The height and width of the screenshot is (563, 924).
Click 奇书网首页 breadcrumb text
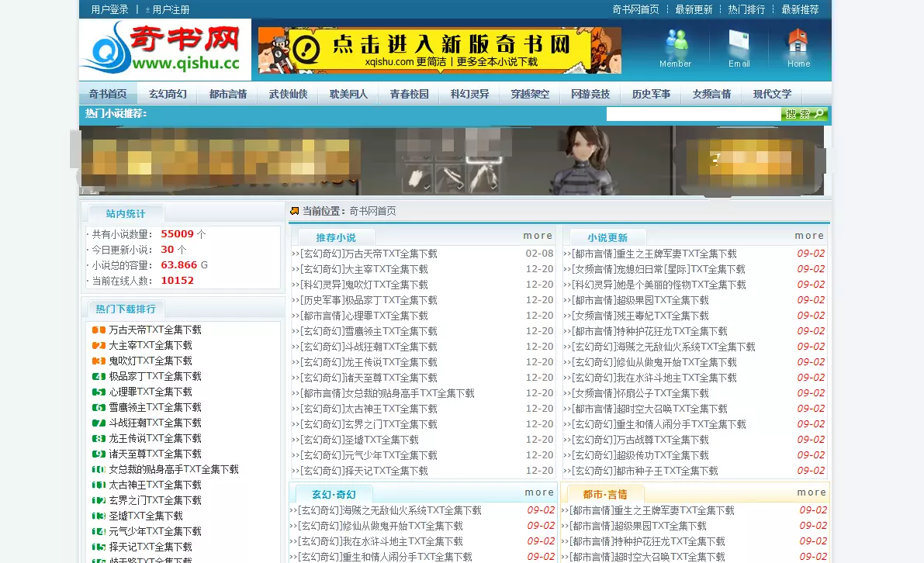click(x=372, y=211)
